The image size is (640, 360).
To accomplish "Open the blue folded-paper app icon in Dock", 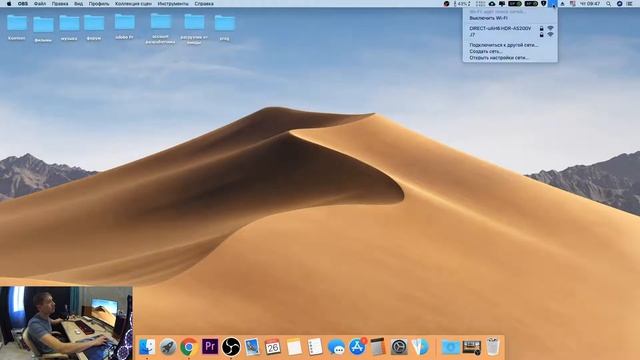I will 420,347.
